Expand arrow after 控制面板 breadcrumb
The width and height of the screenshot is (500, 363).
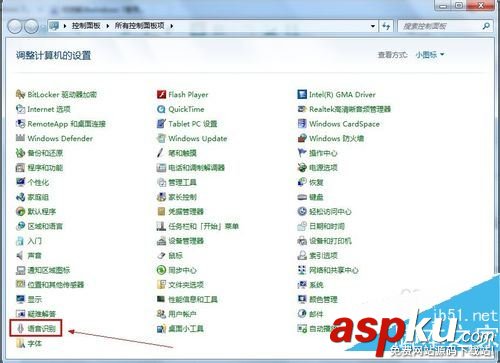[x=108, y=26]
